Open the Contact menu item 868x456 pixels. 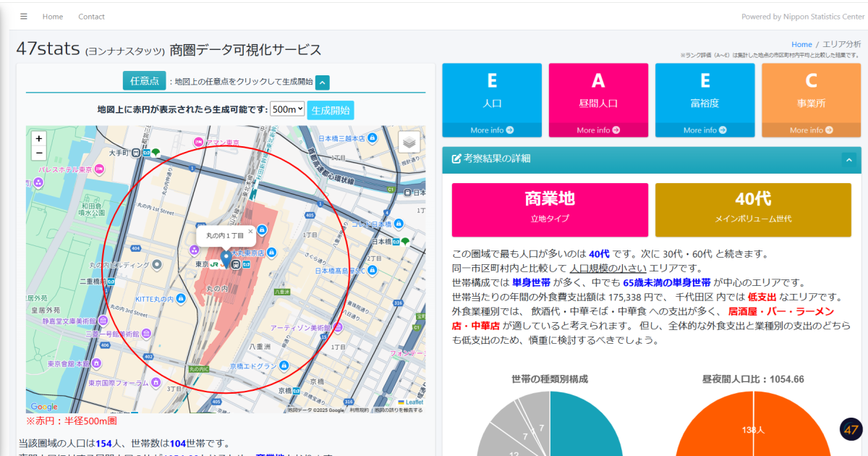click(91, 17)
